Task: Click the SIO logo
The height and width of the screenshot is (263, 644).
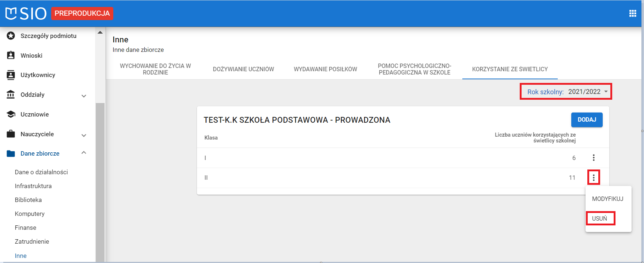Action: coord(26,14)
